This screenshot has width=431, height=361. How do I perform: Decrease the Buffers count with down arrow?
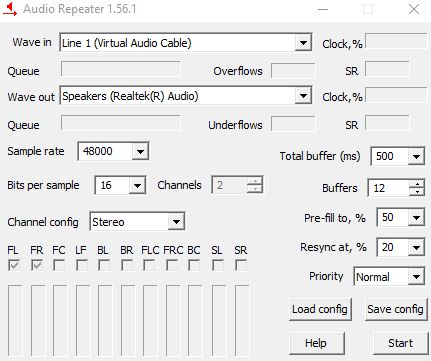pos(416,192)
